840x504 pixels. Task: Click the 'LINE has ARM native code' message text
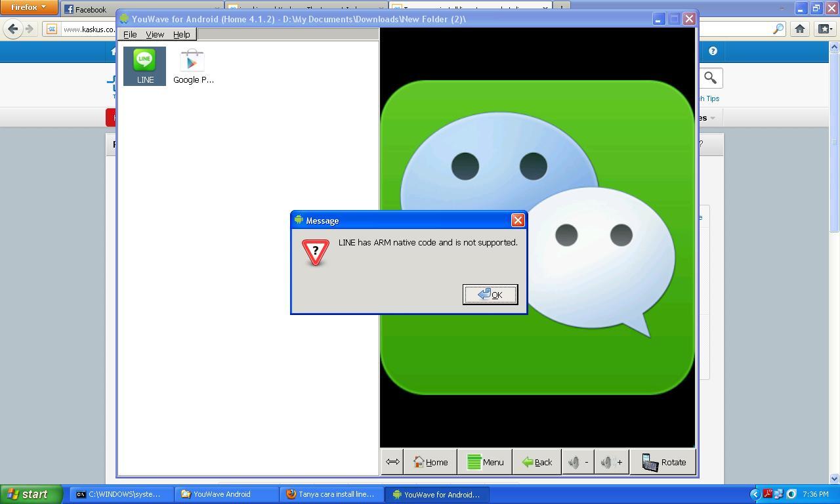[x=428, y=242]
